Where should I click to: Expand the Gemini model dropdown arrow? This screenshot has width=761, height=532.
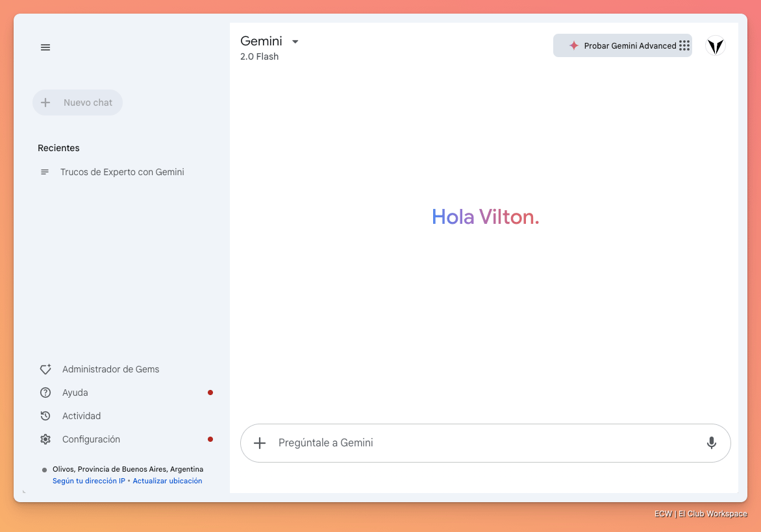point(295,42)
